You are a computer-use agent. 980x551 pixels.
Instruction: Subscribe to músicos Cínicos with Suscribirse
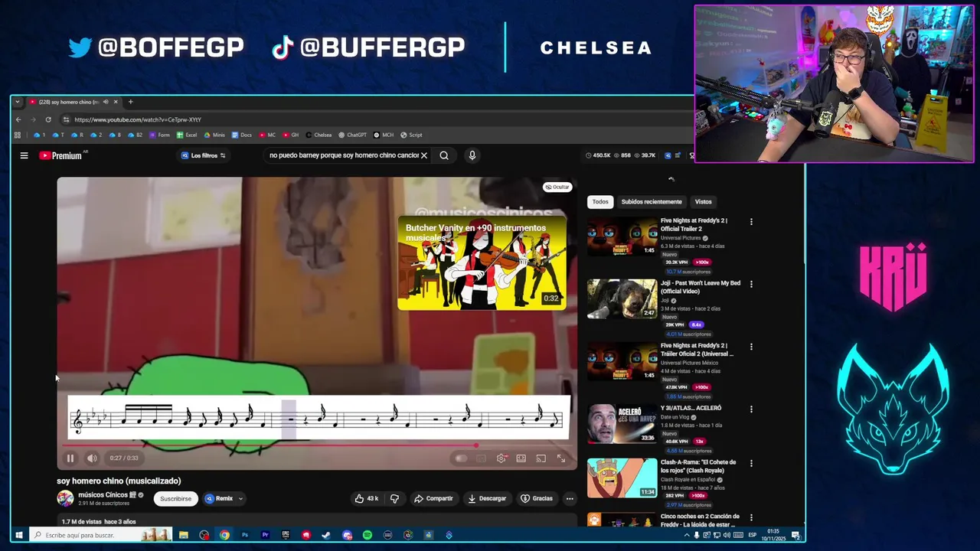point(175,499)
